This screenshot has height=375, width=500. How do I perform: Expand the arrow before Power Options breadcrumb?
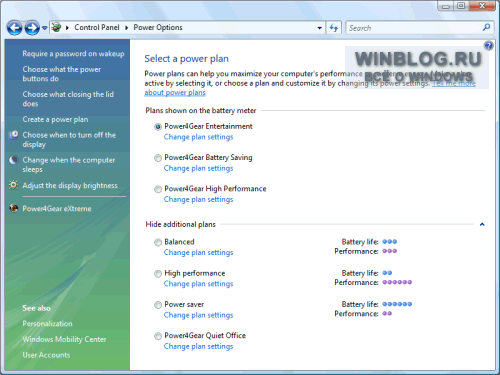(x=127, y=28)
